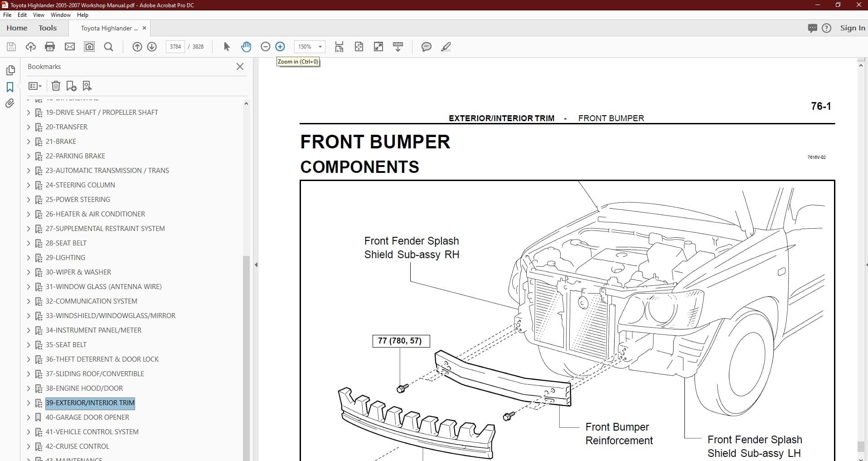
Task: Select 38-ENGINE HOOD/DOOR bookmark
Action: (x=84, y=388)
